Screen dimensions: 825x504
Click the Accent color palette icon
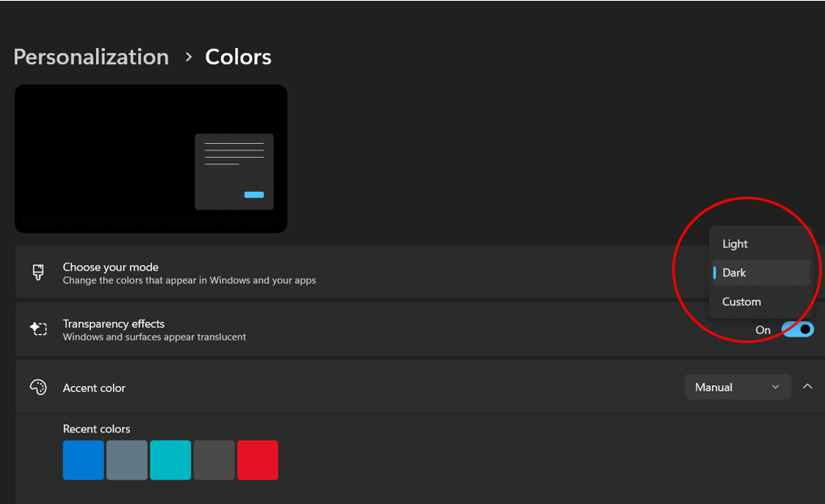(38, 388)
